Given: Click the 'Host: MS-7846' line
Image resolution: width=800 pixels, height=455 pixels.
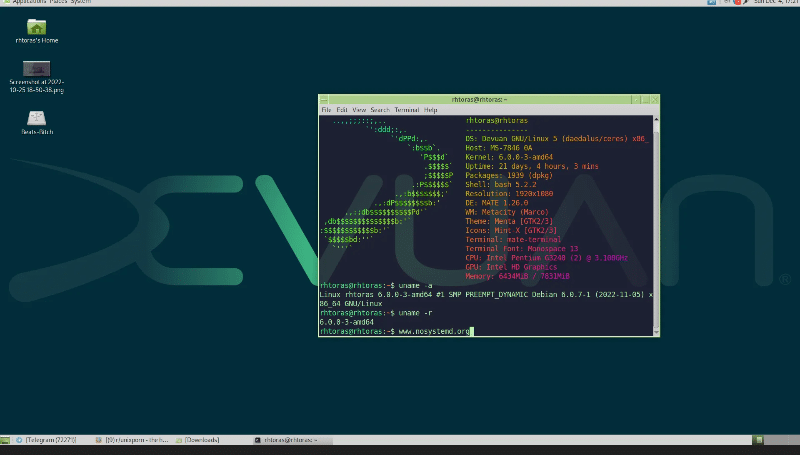Looking at the screenshot, I should click(x=498, y=148).
